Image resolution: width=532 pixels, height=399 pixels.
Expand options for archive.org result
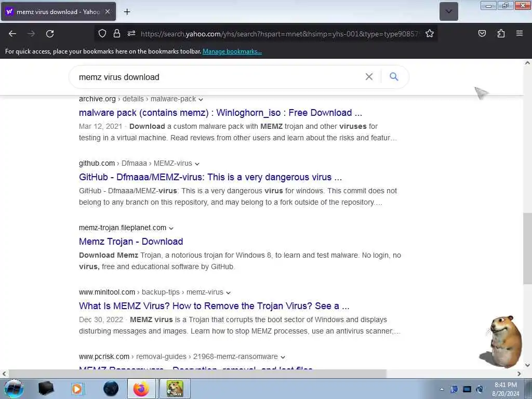201,99
